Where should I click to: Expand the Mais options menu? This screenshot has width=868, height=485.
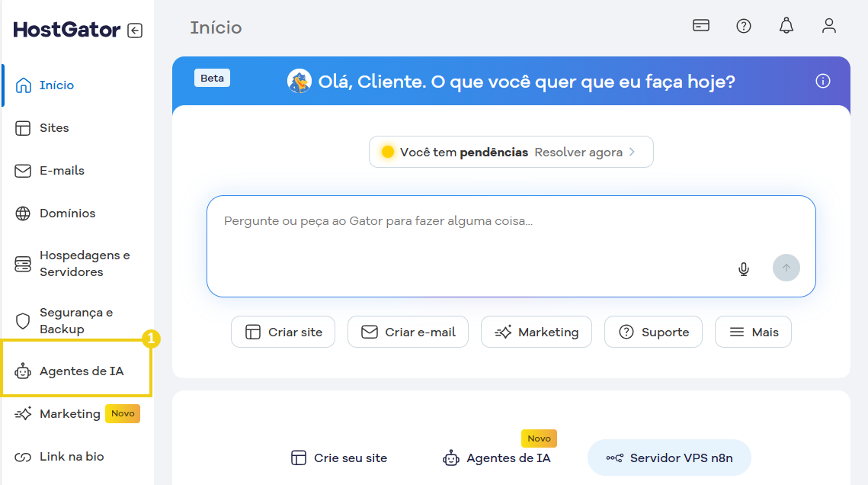tap(753, 332)
